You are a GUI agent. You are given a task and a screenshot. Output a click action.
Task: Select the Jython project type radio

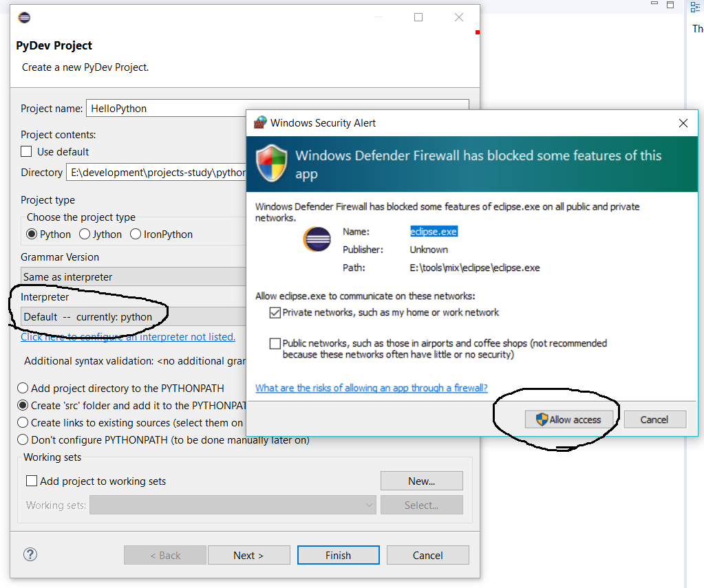[85, 235]
